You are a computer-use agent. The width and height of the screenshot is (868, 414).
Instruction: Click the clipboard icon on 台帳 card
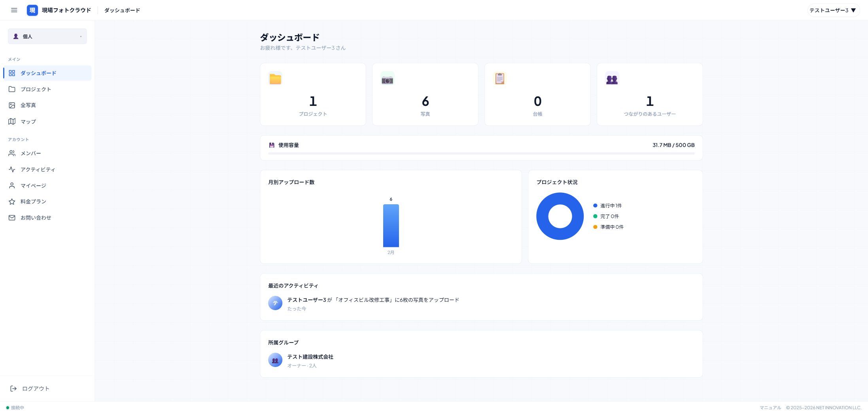(x=499, y=79)
